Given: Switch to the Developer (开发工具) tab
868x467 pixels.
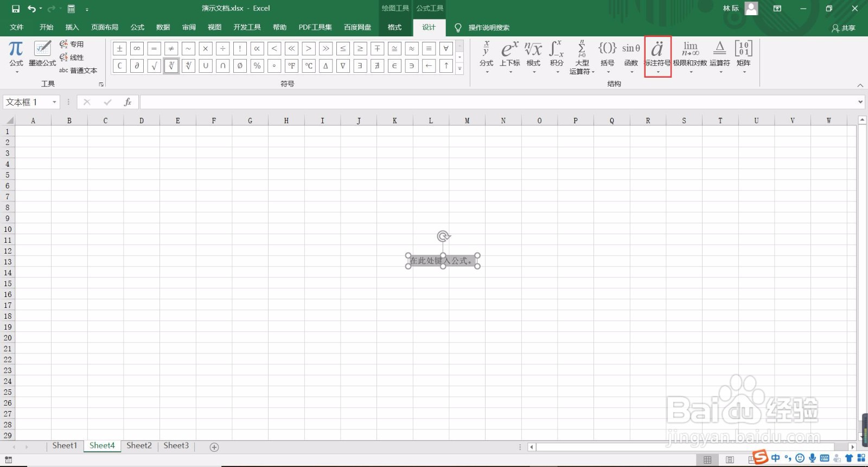Looking at the screenshot, I should click(x=247, y=27).
